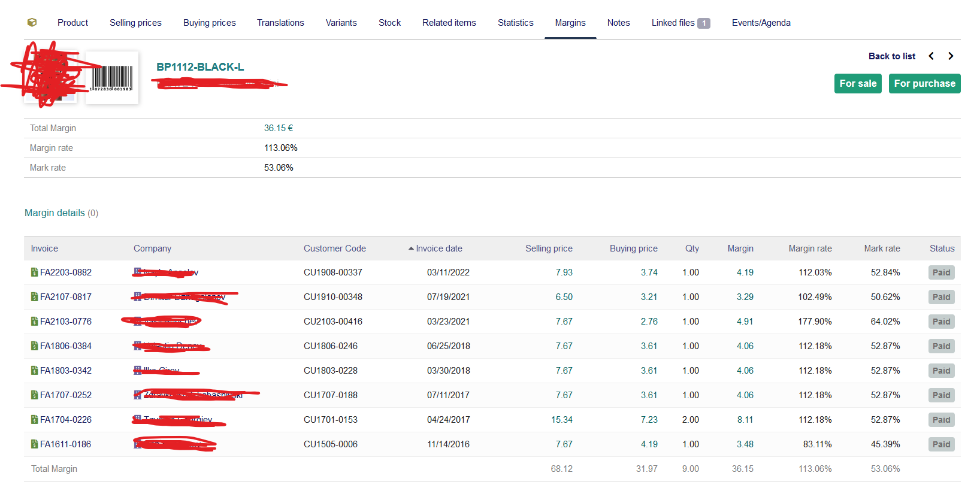
Task: Sort by the Customer Code column header
Action: (335, 248)
